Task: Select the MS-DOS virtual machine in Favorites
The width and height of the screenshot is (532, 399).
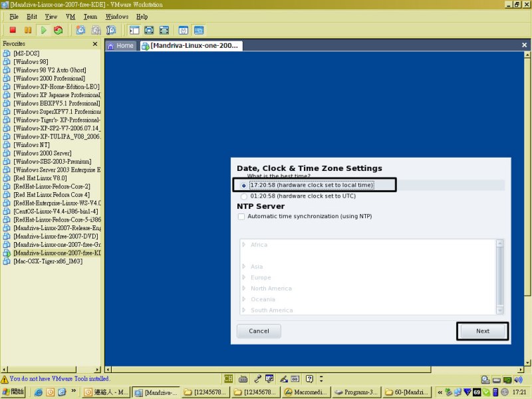Action: [x=27, y=53]
